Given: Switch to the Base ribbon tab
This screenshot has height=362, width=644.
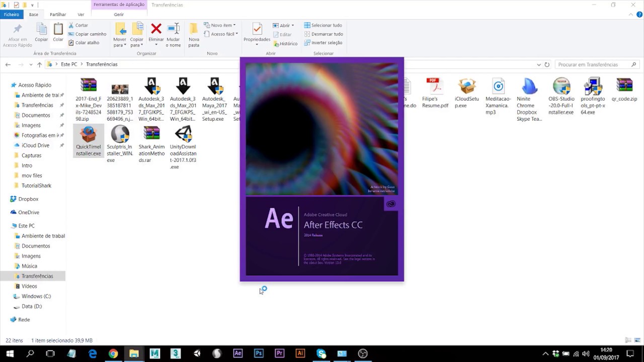Looking at the screenshot, I should [x=34, y=15].
